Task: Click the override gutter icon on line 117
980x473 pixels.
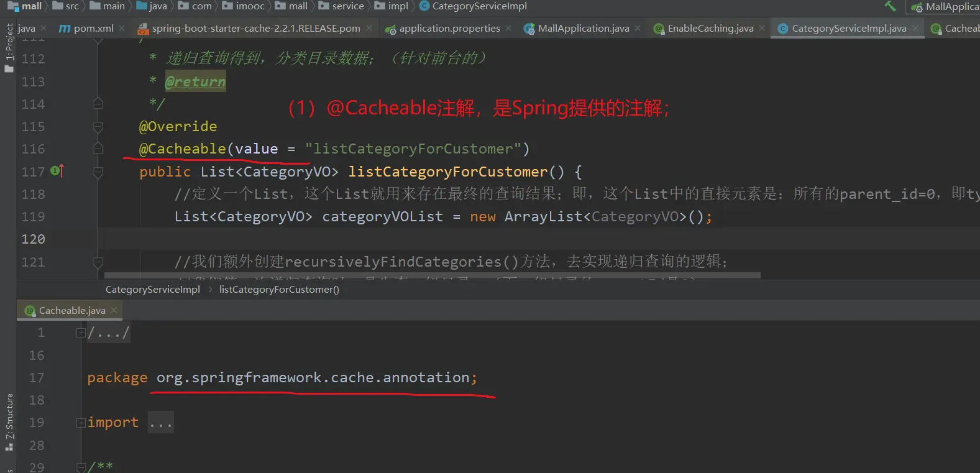Action: 57,170
